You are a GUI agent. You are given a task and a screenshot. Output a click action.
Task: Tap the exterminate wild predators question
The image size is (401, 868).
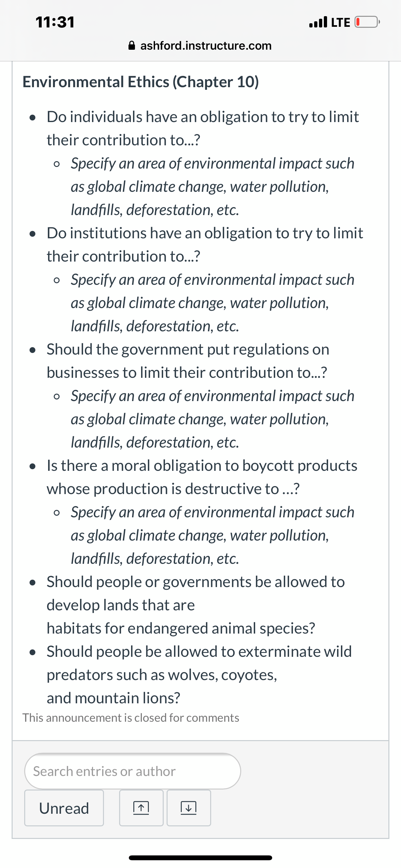pos(199,675)
